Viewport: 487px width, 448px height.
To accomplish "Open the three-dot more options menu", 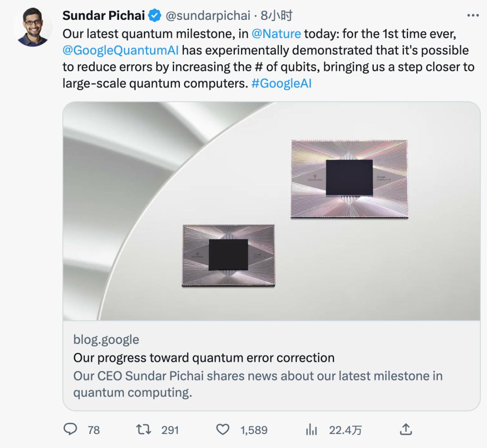I will click(x=472, y=16).
